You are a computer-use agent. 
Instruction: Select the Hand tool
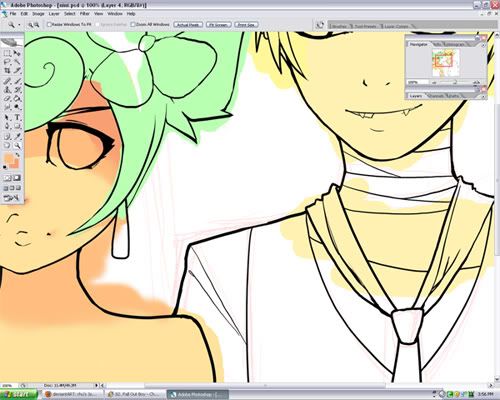(7, 145)
